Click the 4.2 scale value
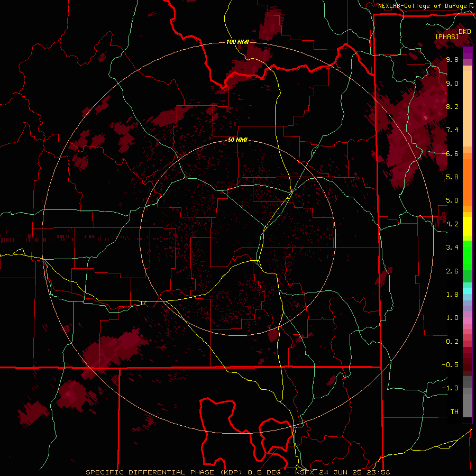The image size is (476, 476). (x=452, y=224)
